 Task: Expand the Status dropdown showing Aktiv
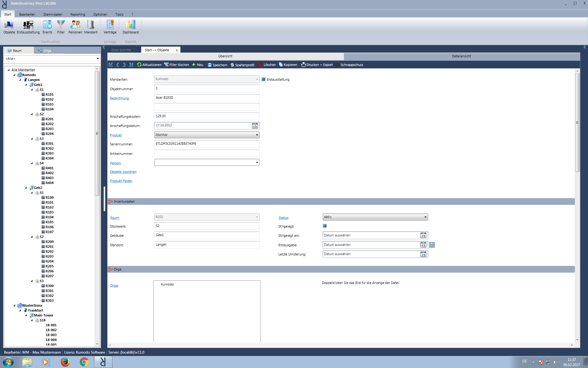425,217
